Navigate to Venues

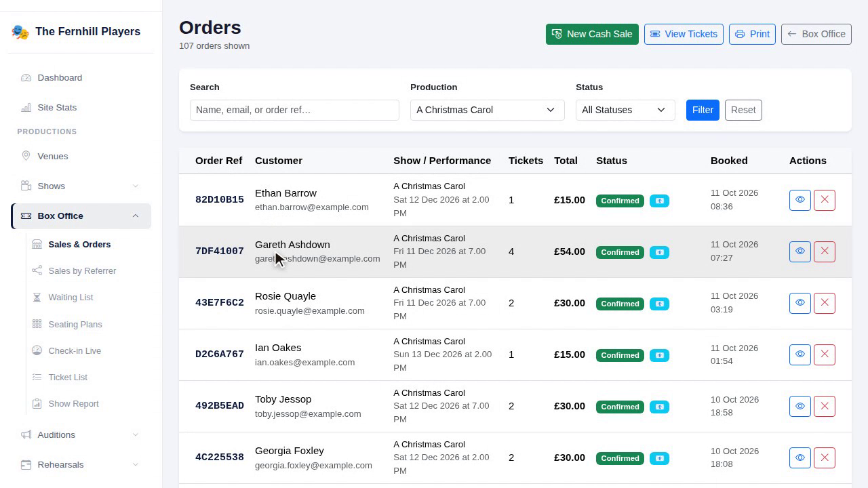[x=81, y=156]
